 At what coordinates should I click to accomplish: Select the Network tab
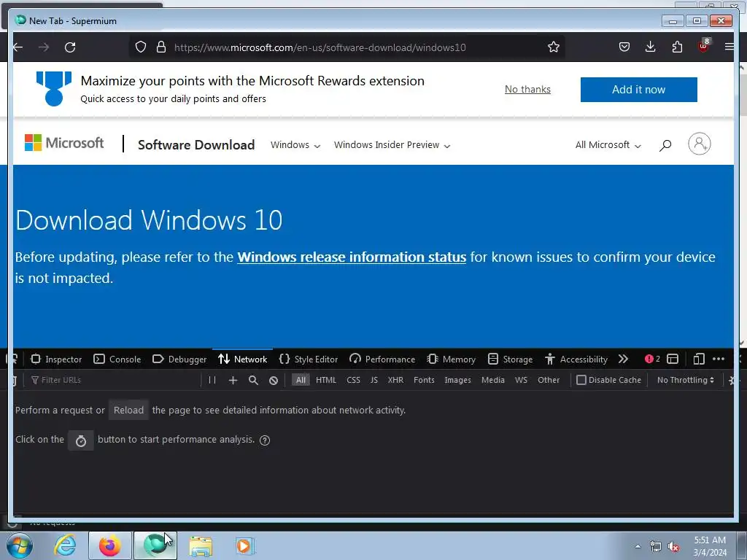[242, 359]
